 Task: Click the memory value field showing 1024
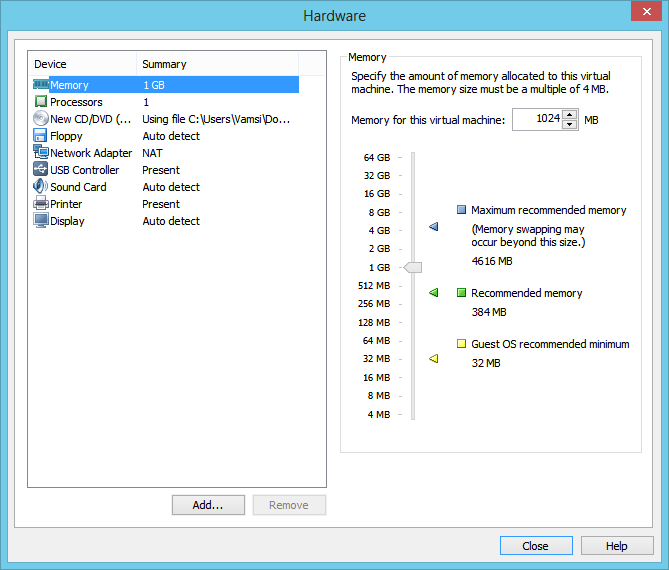point(538,119)
